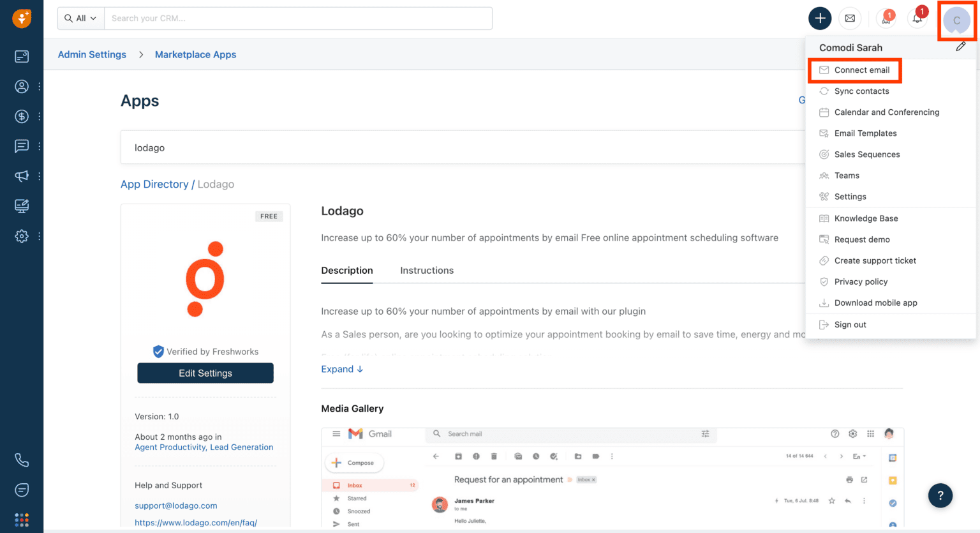
Task: Open the Freshsales logo home icon
Action: 22,19
